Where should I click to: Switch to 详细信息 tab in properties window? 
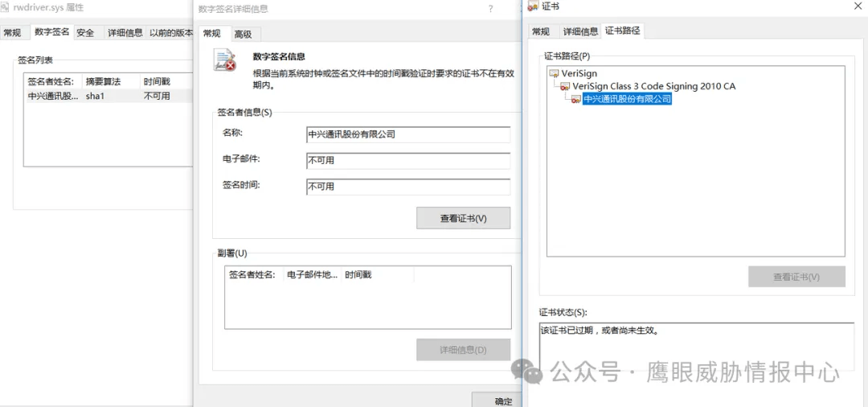(x=125, y=33)
